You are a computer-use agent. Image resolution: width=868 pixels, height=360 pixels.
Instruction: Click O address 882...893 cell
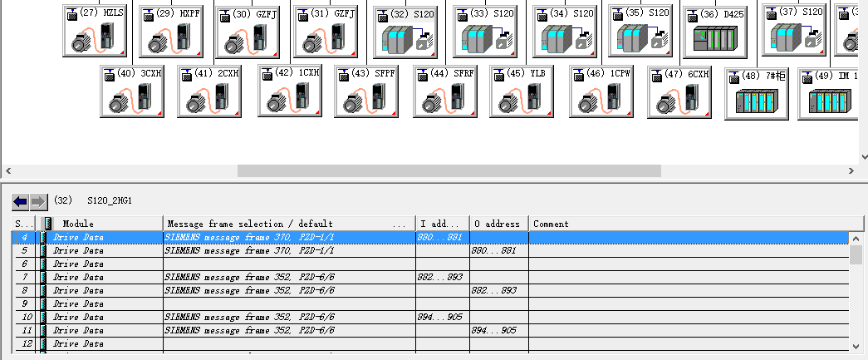point(498,291)
